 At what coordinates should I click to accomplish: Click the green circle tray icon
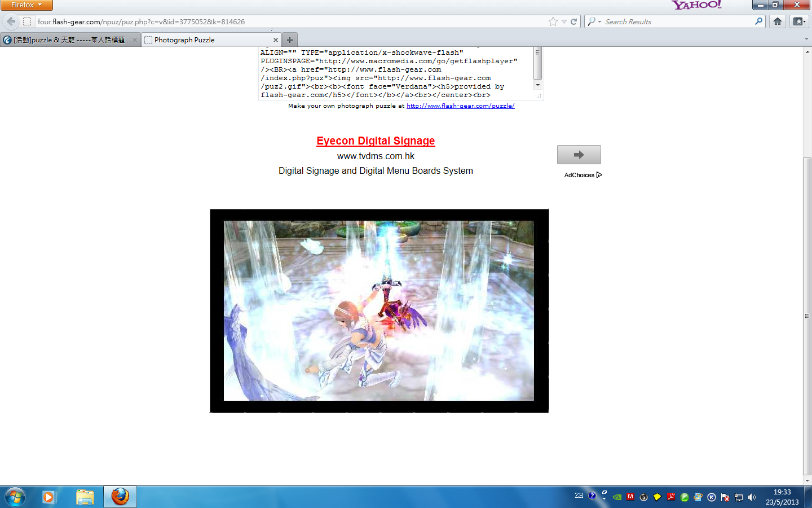click(x=685, y=497)
